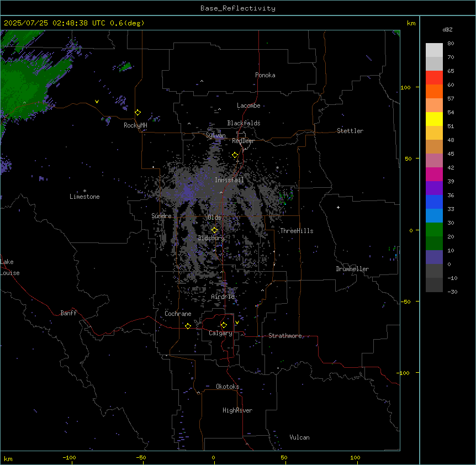Click the Sundre town label
Screen dimensions: 476x465
tap(161, 216)
